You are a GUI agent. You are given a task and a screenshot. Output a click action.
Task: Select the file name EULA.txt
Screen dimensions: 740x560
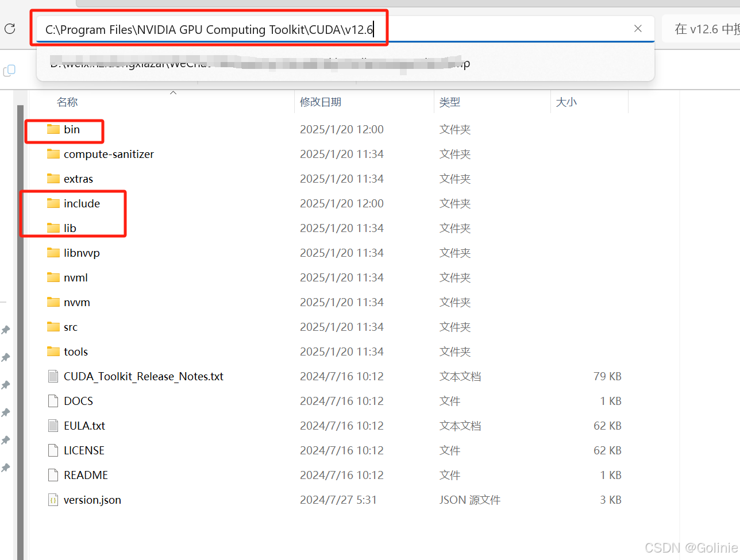84,426
